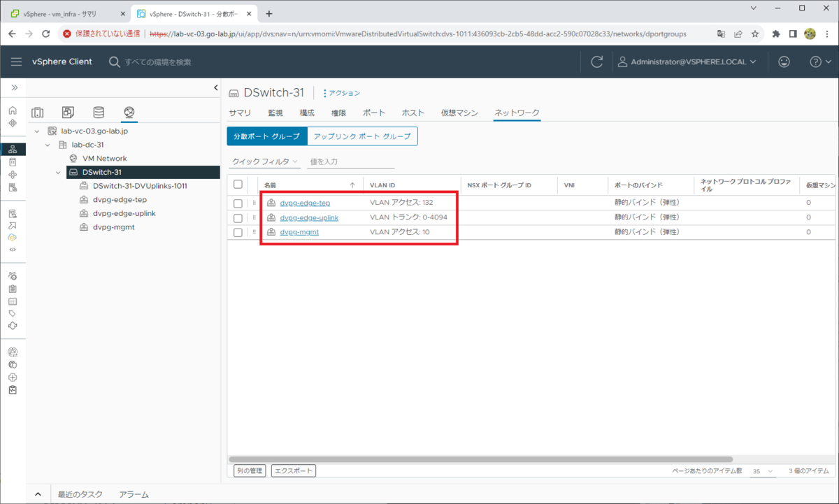The height and width of the screenshot is (504, 839).
Task: Open Policies and Profiles rail icon
Action: (13, 213)
